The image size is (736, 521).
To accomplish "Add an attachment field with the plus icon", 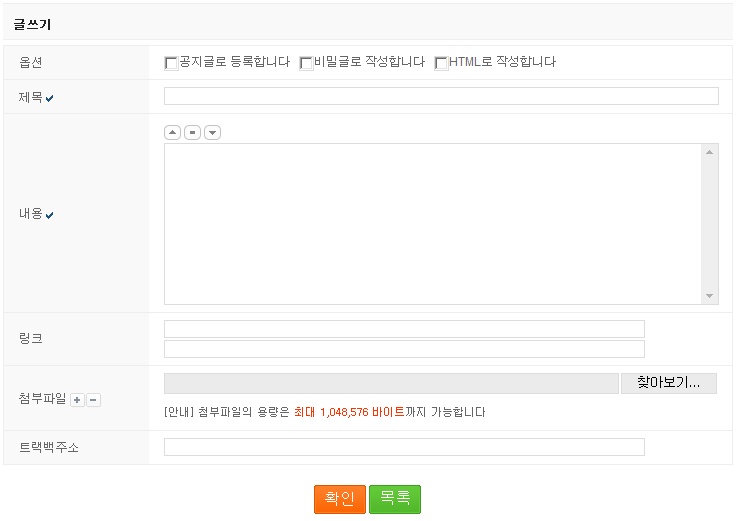I will [x=77, y=400].
